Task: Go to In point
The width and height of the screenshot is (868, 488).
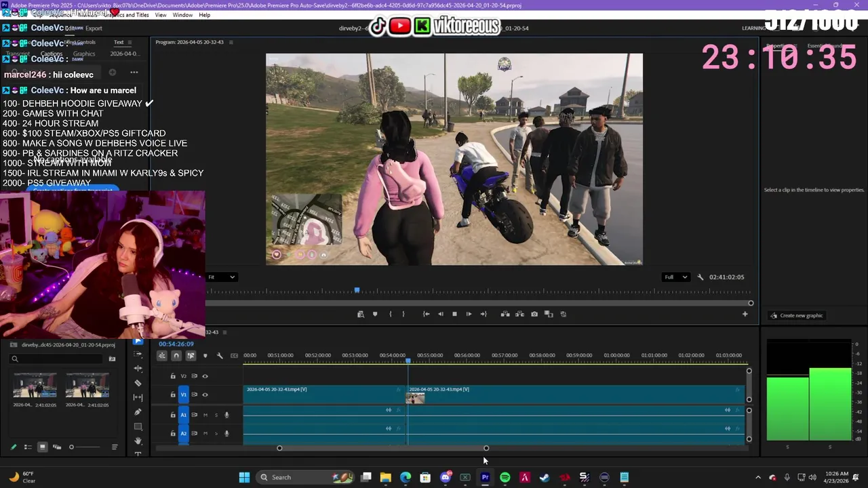Action: click(426, 314)
